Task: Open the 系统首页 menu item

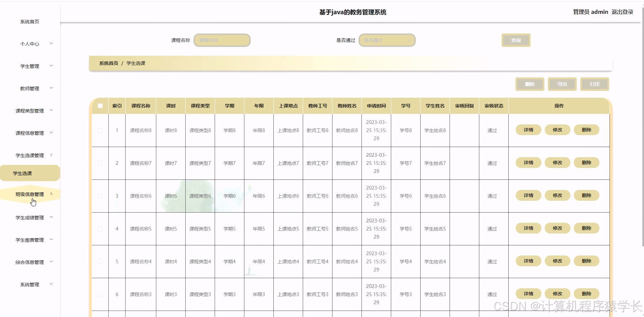Action: 29,21
